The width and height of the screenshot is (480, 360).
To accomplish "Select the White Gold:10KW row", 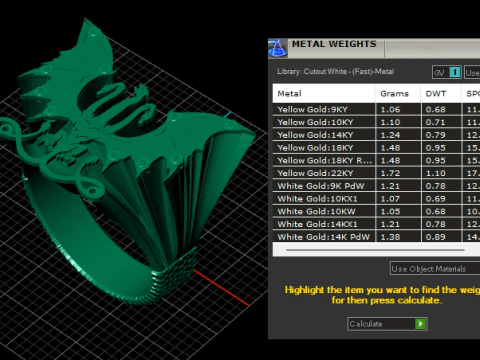I will coord(376,211).
